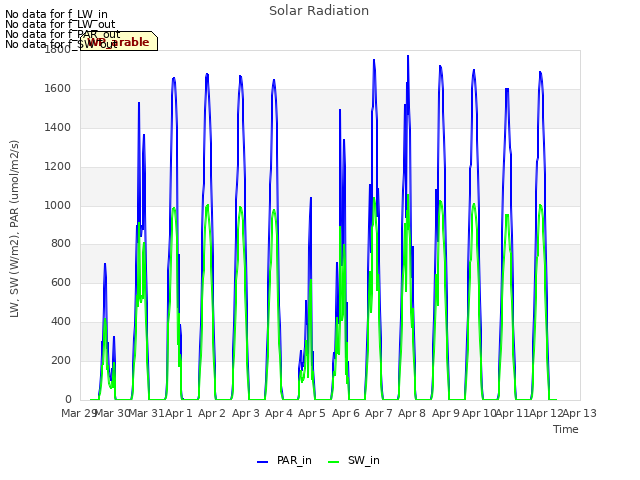
Task: Click the Apr 6 x-axis tick label
Action: [x=346, y=413]
